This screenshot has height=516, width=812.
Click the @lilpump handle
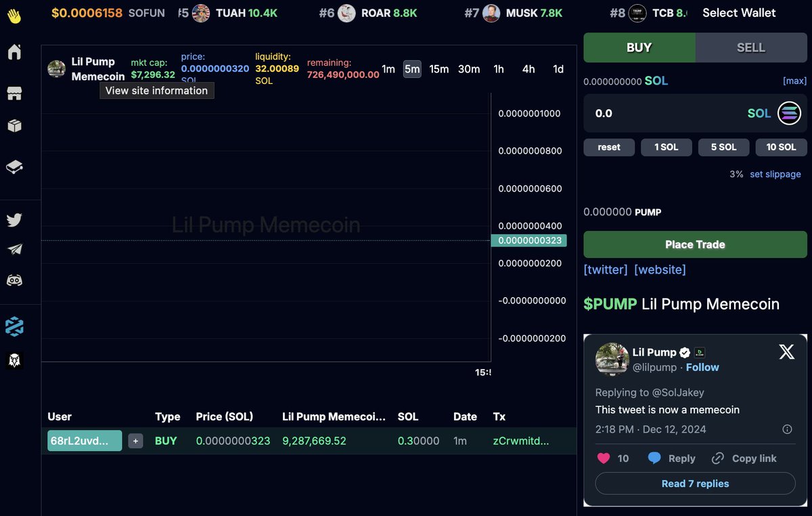point(654,367)
